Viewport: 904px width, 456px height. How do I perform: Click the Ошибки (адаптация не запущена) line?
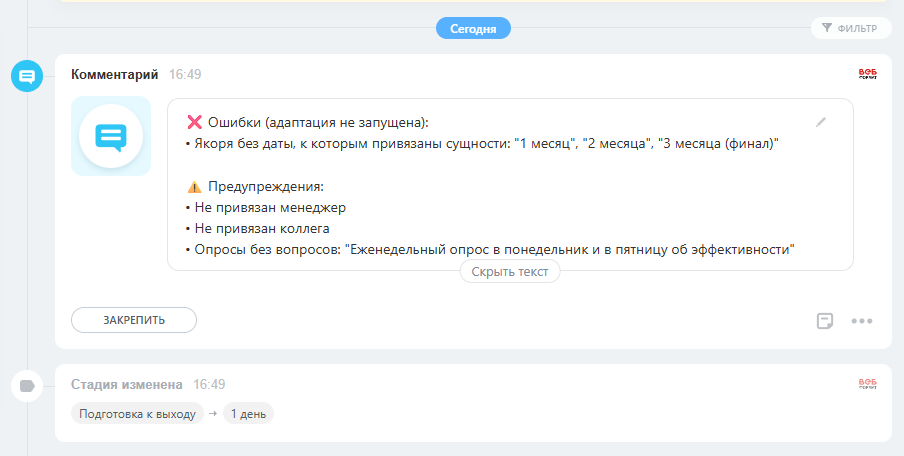(x=318, y=122)
